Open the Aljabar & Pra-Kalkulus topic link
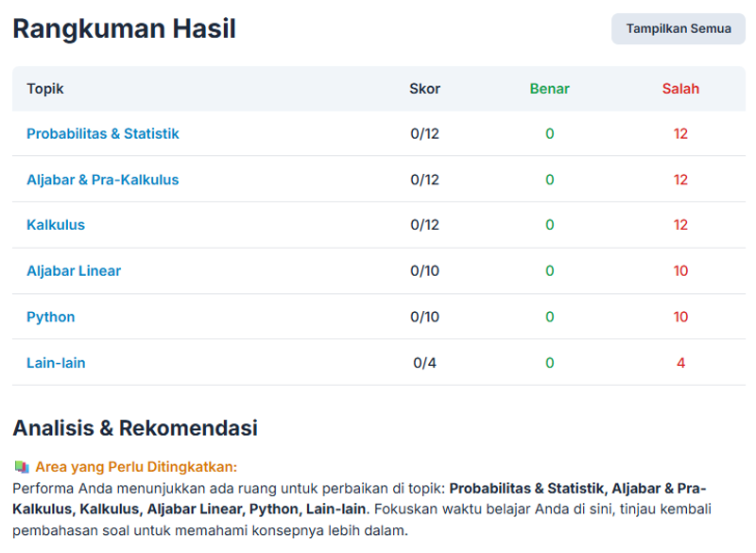 click(102, 180)
